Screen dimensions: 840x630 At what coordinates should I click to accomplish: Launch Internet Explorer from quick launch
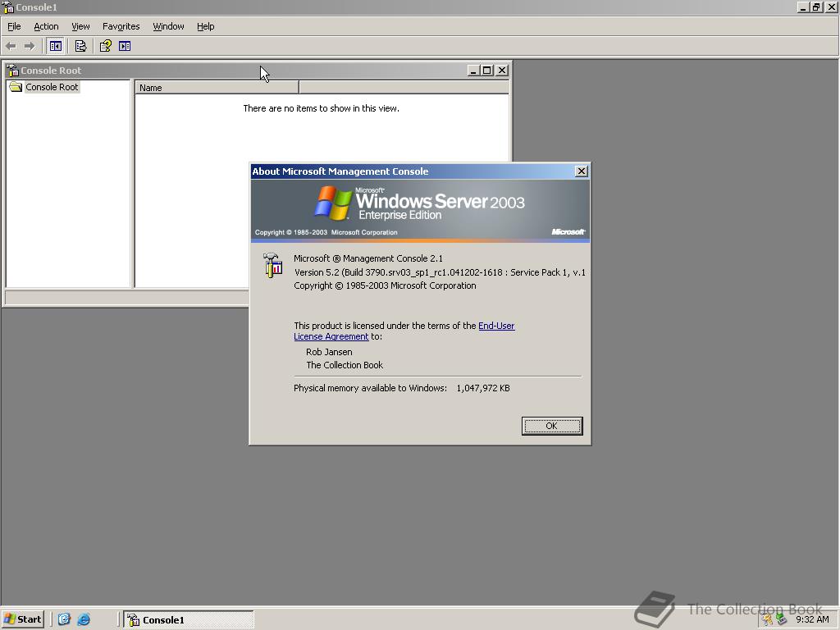point(84,619)
